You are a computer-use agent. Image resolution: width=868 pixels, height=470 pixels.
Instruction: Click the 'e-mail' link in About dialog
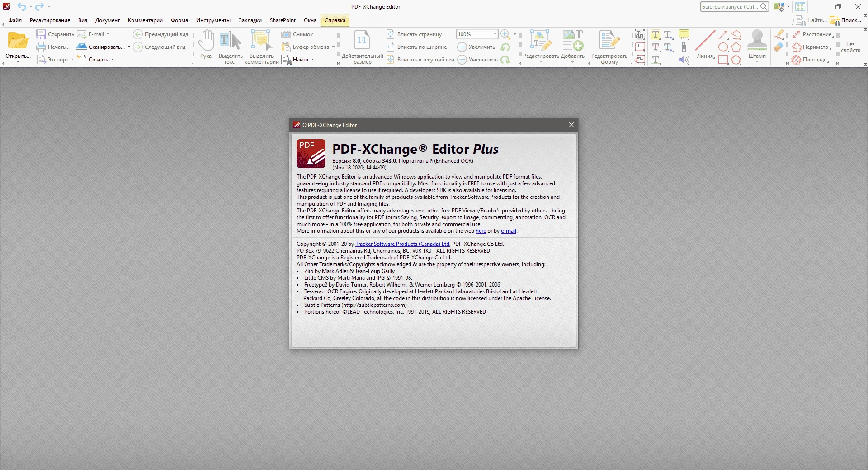[x=509, y=231]
